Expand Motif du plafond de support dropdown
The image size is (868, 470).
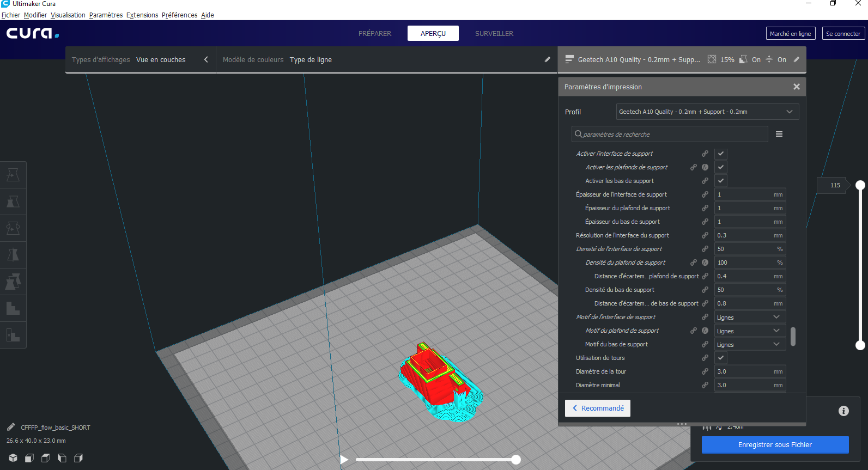tap(750, 331)
